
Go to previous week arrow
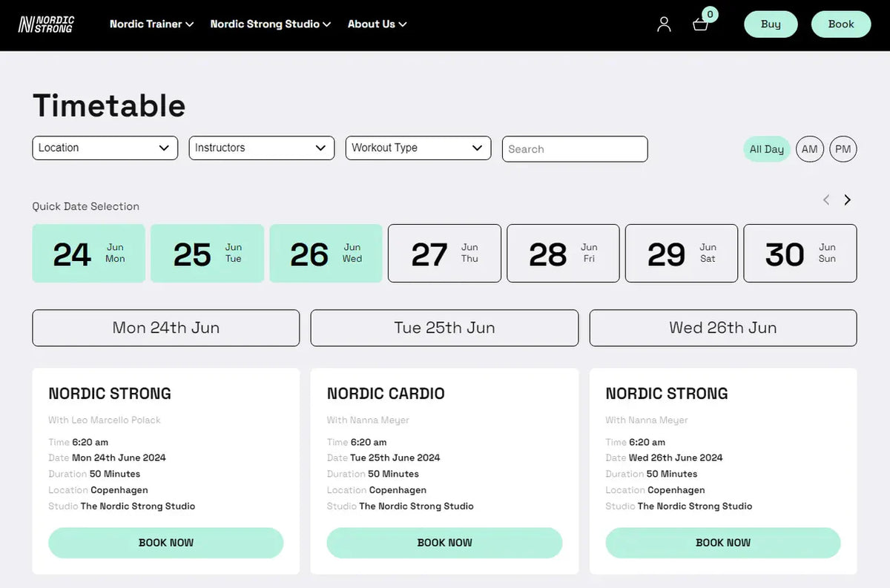826,199
